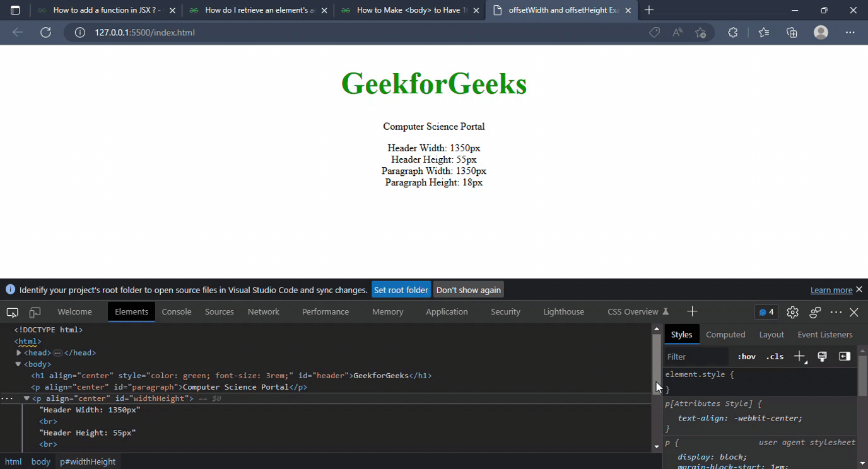Toggle class editing with .cls

[775, 356]
